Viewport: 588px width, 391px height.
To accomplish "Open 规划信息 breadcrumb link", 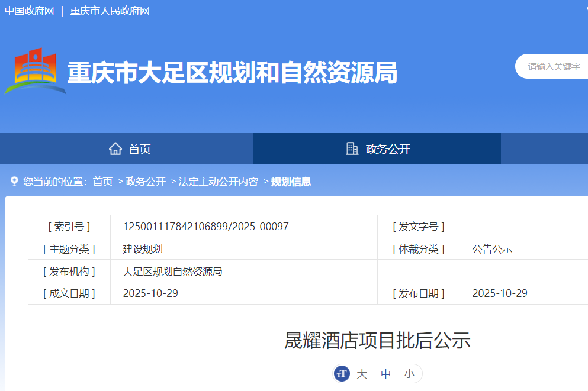I will pos(291,182).
